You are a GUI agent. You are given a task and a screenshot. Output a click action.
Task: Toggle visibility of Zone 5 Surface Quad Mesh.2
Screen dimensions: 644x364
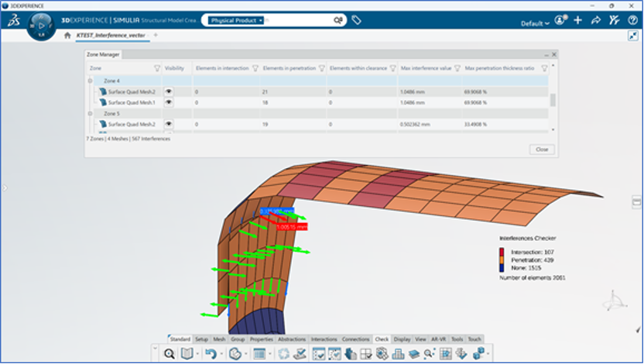[x=169, y=124]
